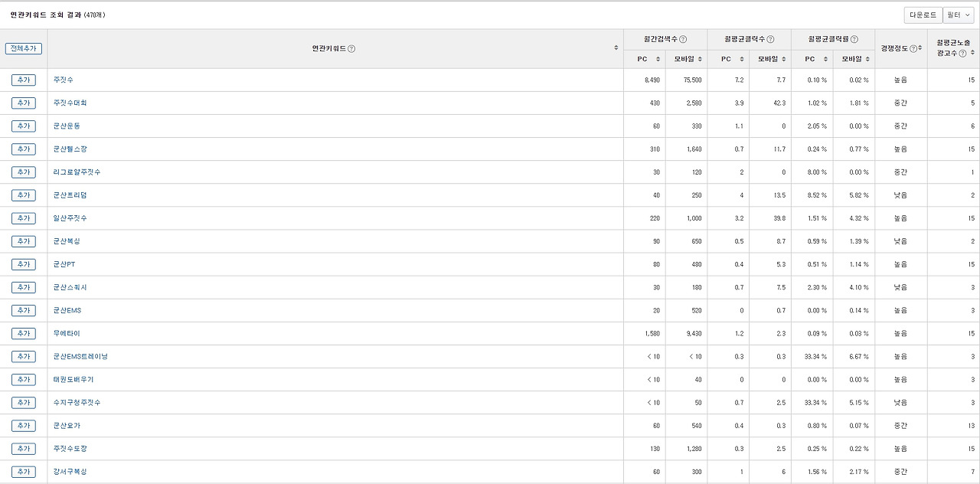This screenshot has width=980, height=484.
Task: Sort 월간검색수 PC column
Action: pos(658,59)
